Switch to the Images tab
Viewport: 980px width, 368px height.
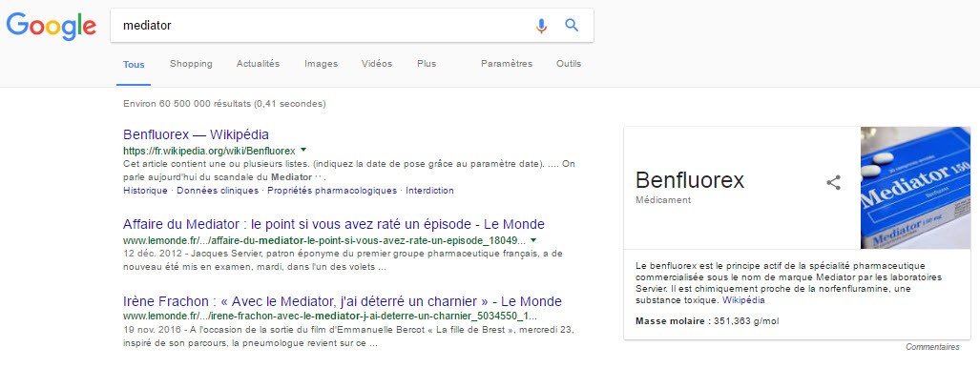(x=321, y=64)
